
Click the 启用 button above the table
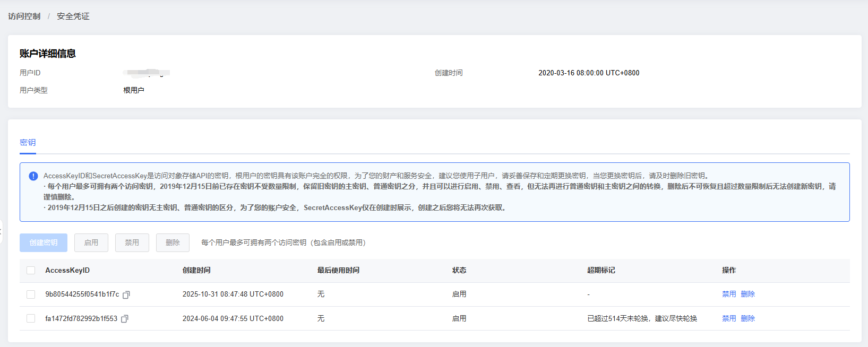tap(91, 242)
